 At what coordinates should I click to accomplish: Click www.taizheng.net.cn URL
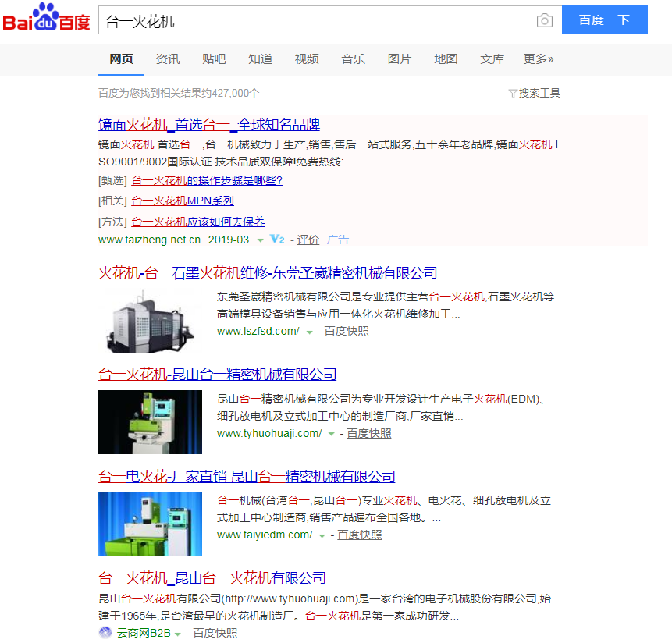pyautogui.click(x=149, y=240)
